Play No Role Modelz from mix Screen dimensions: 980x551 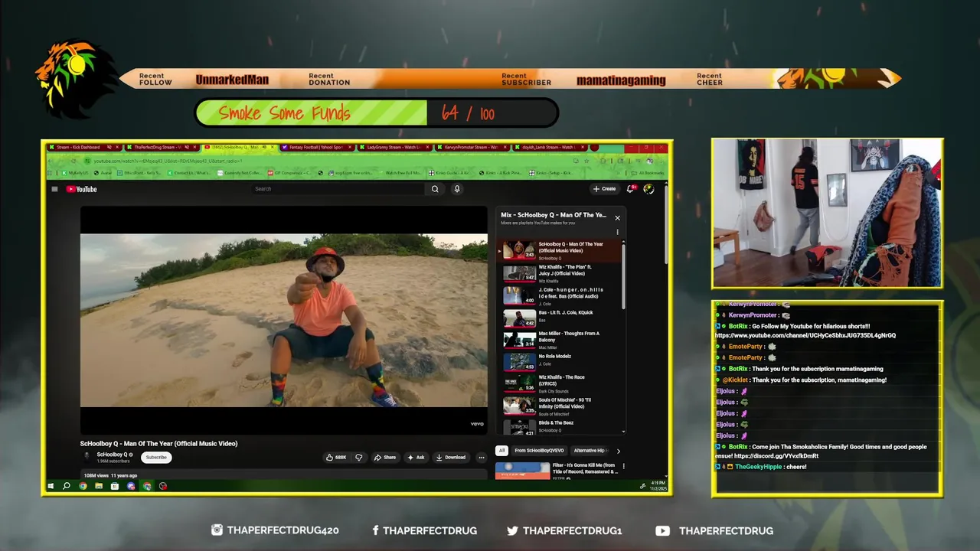560,362
